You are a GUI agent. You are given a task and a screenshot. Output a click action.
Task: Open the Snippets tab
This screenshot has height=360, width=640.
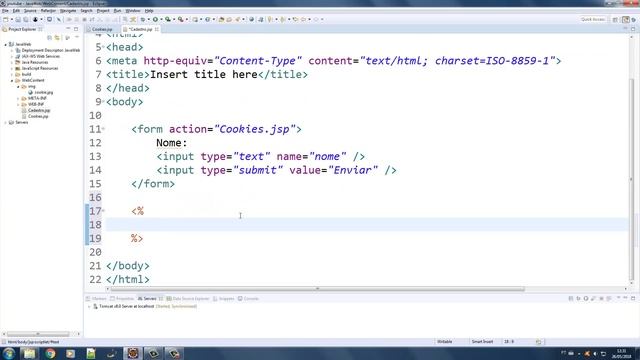[x=224, y=299]
